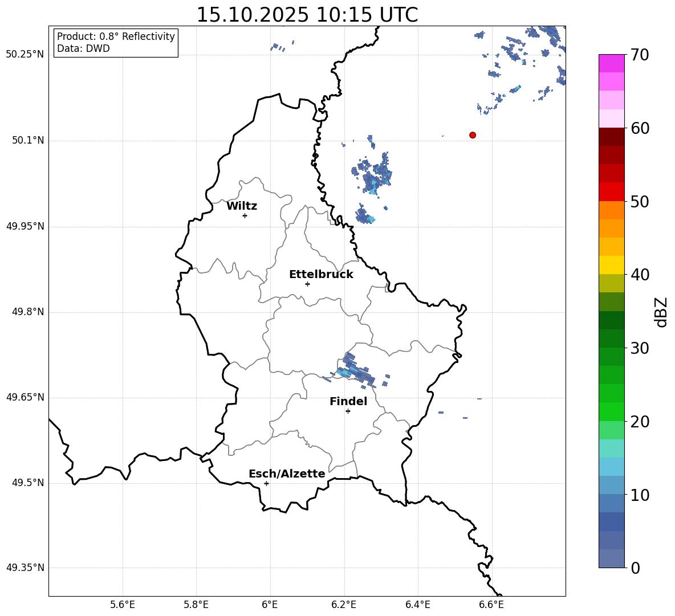Click the 6°E longitude label
This screenshot has height=616, width=675.
(270, 605)
